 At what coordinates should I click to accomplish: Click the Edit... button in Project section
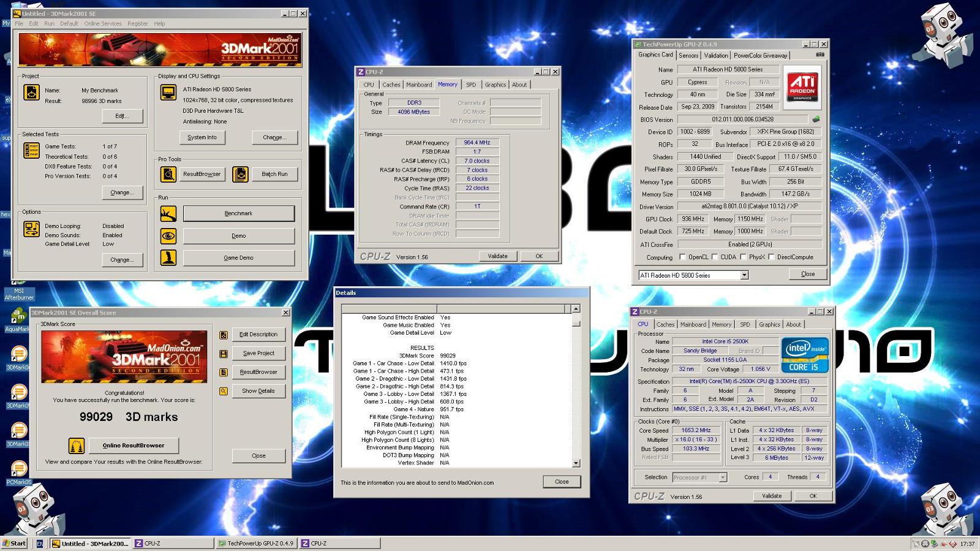point(121,116)
